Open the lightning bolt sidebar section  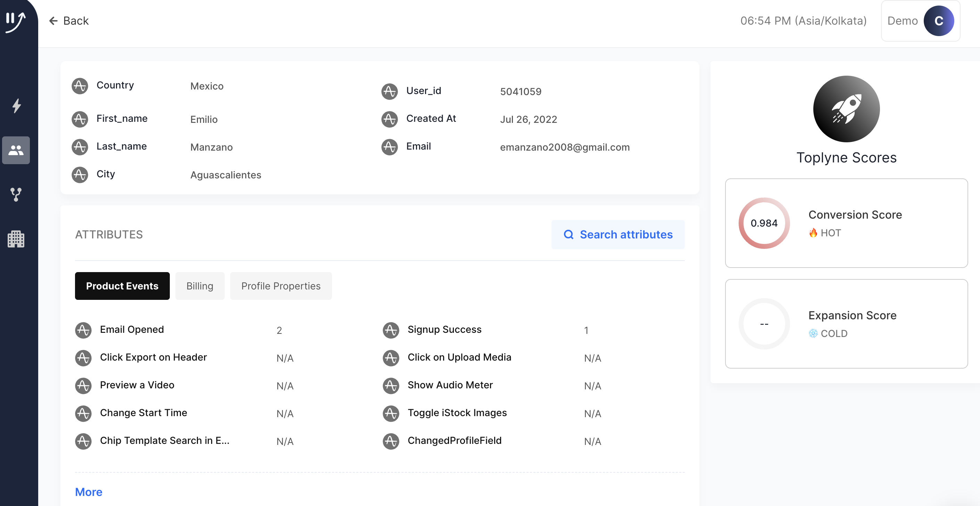tap(16, 106)
